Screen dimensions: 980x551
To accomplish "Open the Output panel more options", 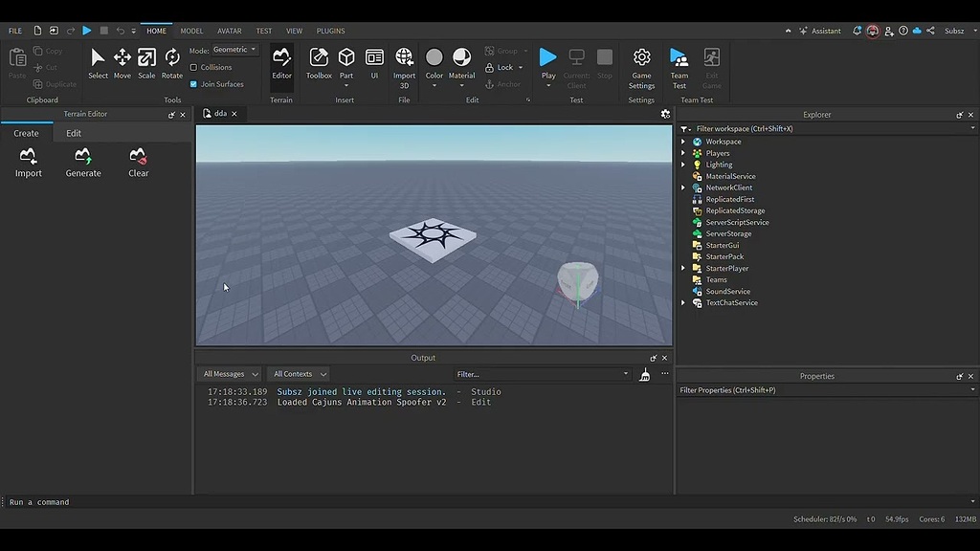I will pyautogui.click(x=664, y=374).
